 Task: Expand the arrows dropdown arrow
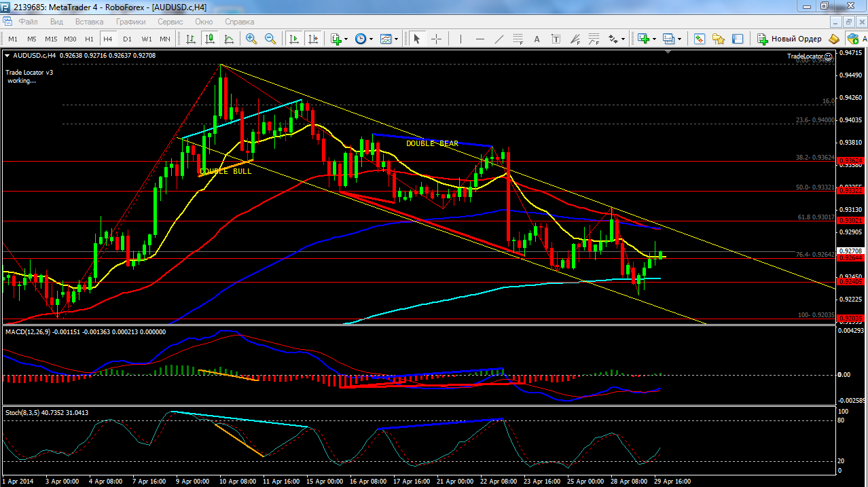pyautogui.click(x=623, y=39)
